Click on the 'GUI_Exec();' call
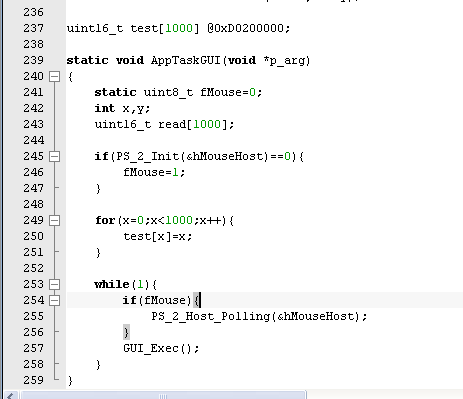Viewport: 463px width, 399px height. (161, 349)
